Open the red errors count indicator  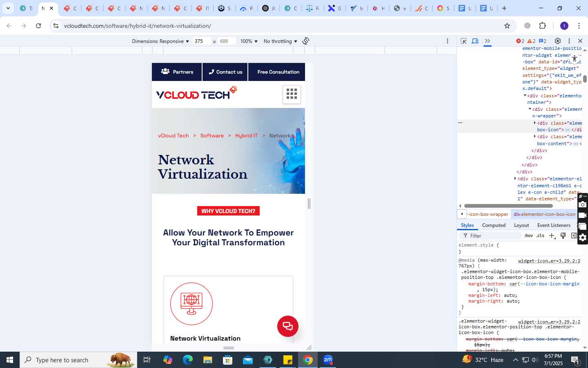pos(520,41)
